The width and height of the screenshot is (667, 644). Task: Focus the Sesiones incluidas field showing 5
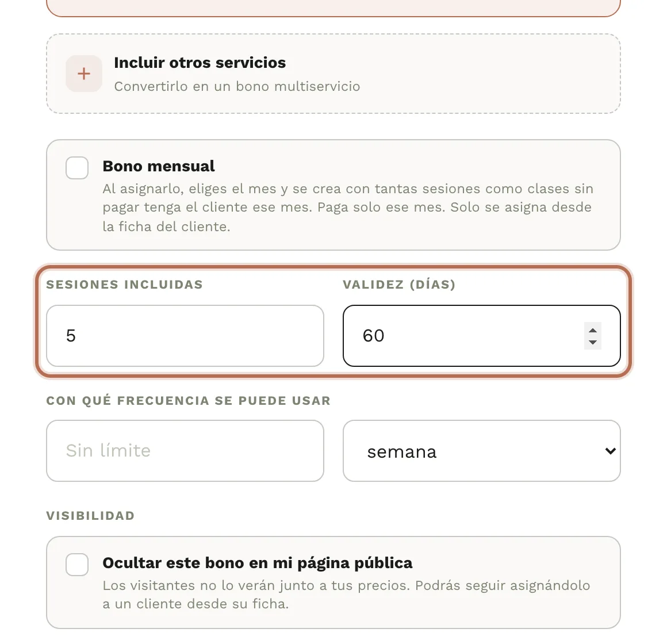(x=185, y=336)
